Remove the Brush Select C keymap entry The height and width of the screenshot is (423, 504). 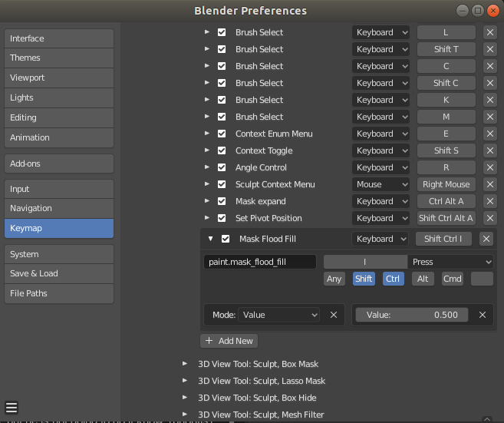click(490, 66)
